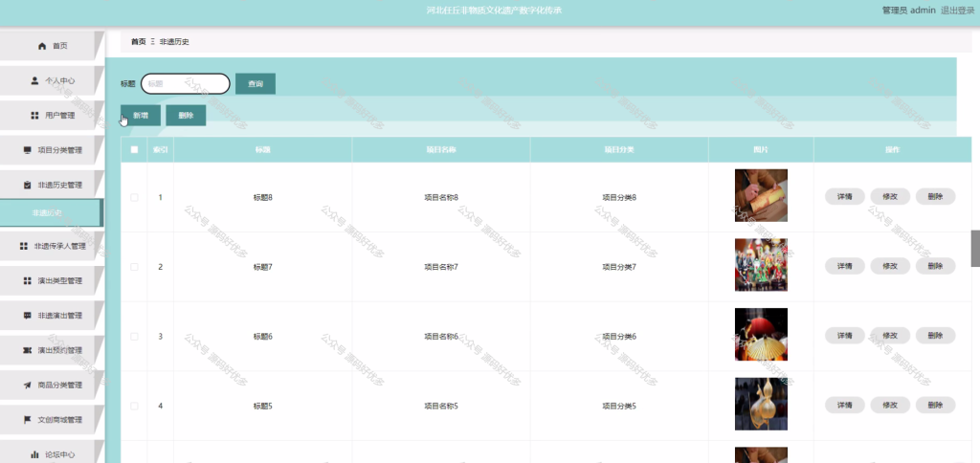Open the thumbnail image for 标题7
This screenshot has height=463, width=980.
pos(761,265)
